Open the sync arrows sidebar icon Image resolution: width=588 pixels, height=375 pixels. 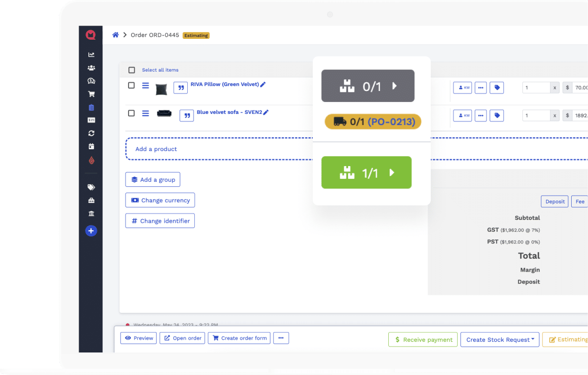point(91,133)
